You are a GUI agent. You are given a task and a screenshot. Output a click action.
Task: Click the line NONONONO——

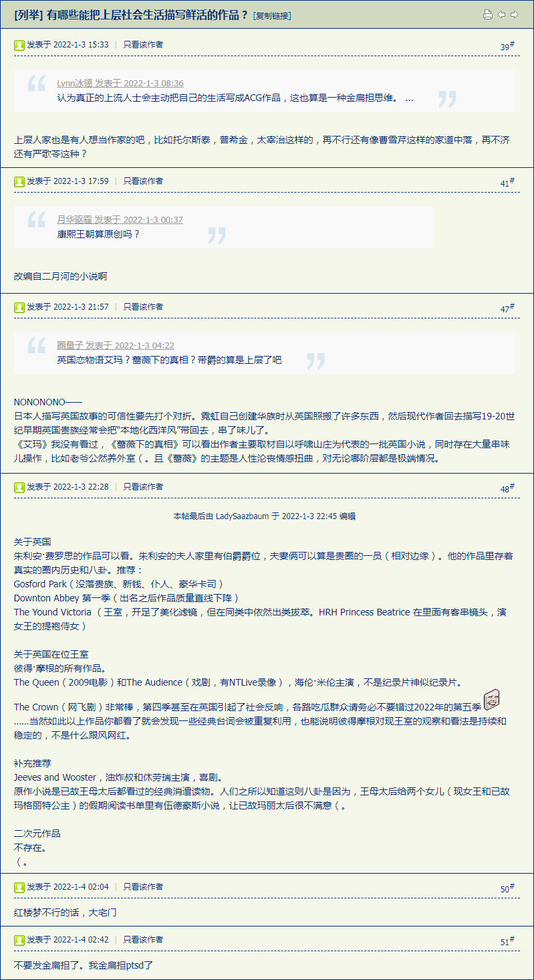(x=48, y=402)
